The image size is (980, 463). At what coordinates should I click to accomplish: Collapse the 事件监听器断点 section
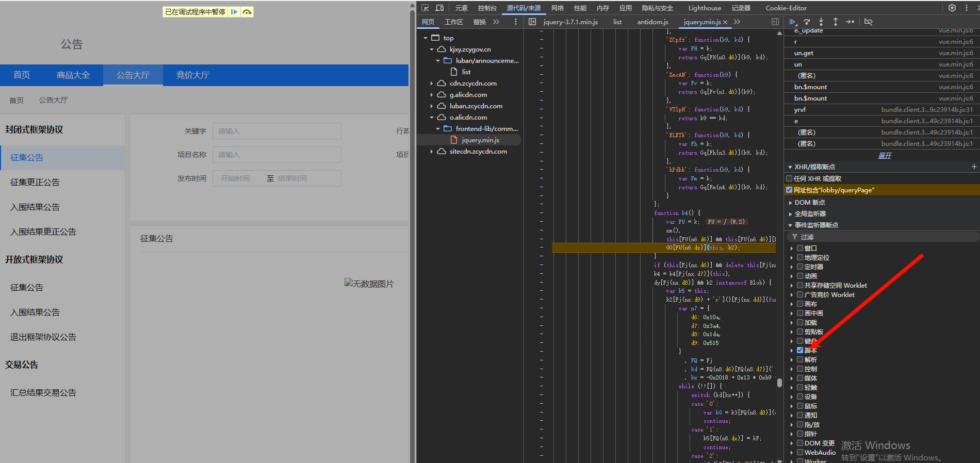click(x=790, y=225)
